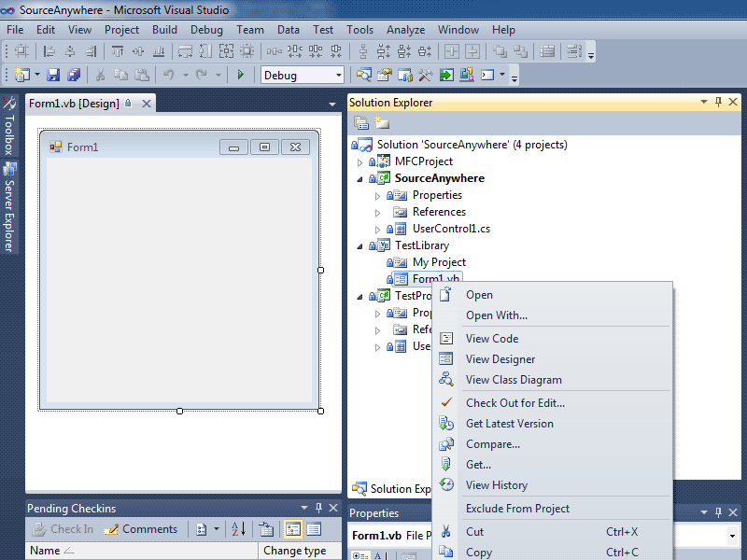Viewport: 747px width, 560px height.
Task: Select the Refresh icon in Solution Explorer
Action: 379,121
